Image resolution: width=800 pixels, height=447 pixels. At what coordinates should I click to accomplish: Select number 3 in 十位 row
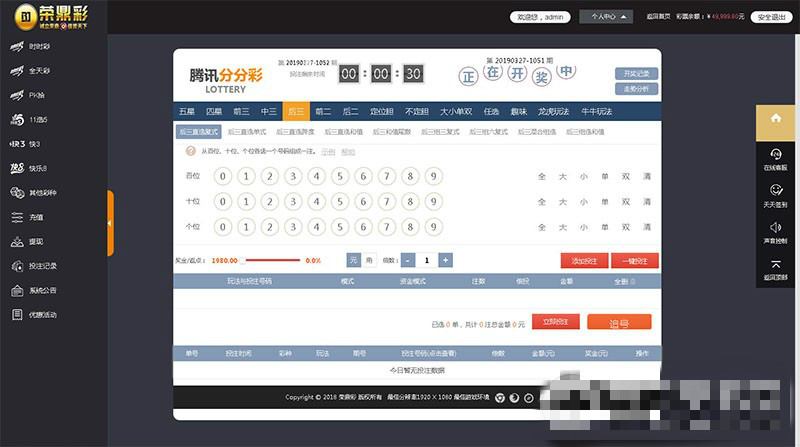click(293, 202)
